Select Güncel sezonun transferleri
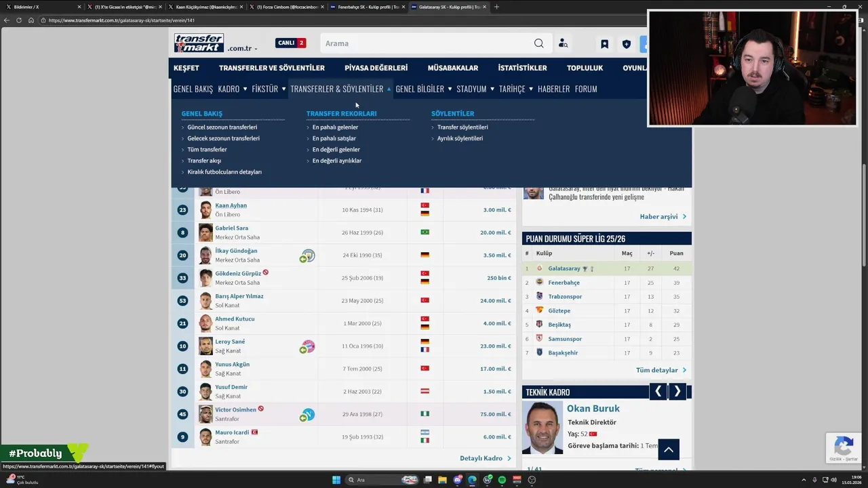The height and width of the screenshot is (488, 868). 222,127
